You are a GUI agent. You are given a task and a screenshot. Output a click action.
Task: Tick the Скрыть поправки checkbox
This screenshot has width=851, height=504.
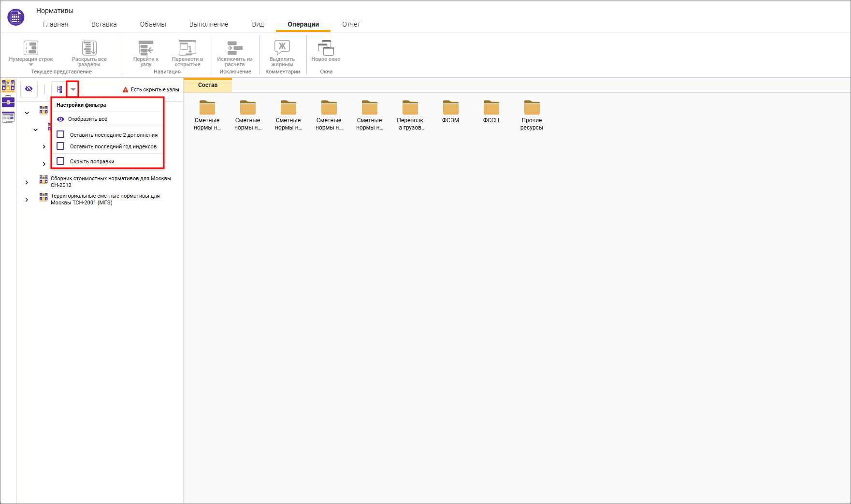(61, 161)
